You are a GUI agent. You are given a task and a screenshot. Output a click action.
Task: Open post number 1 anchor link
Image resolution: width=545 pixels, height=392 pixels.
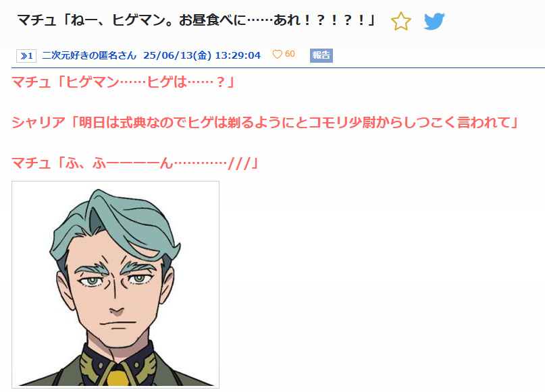[26, 55]
